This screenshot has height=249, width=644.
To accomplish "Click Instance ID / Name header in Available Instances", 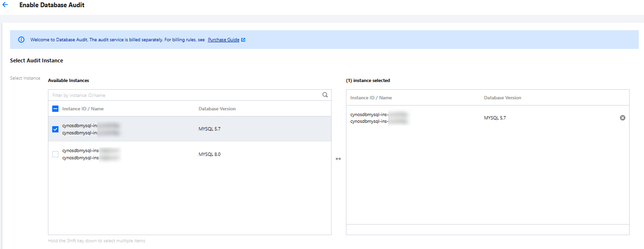I will click(83, 109).
